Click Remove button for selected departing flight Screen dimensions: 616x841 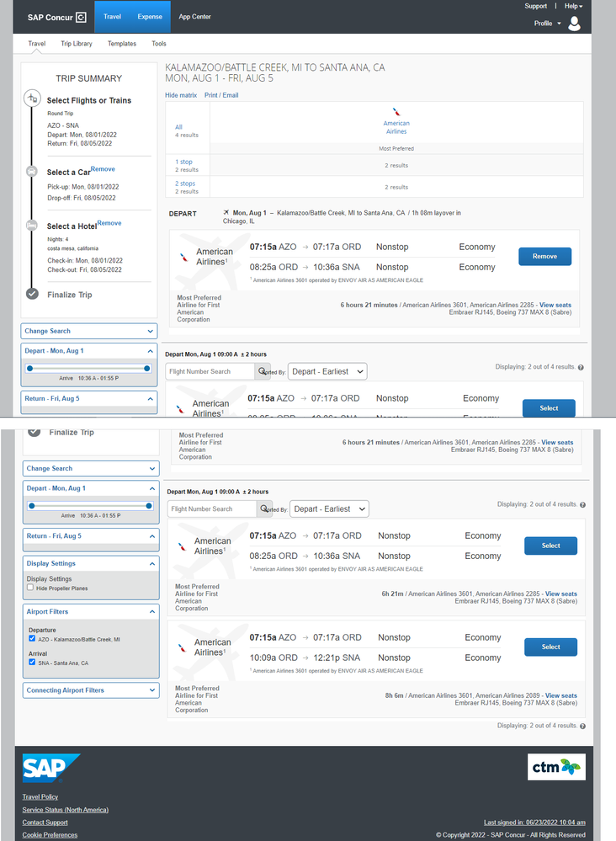click(x=544, y=257)
